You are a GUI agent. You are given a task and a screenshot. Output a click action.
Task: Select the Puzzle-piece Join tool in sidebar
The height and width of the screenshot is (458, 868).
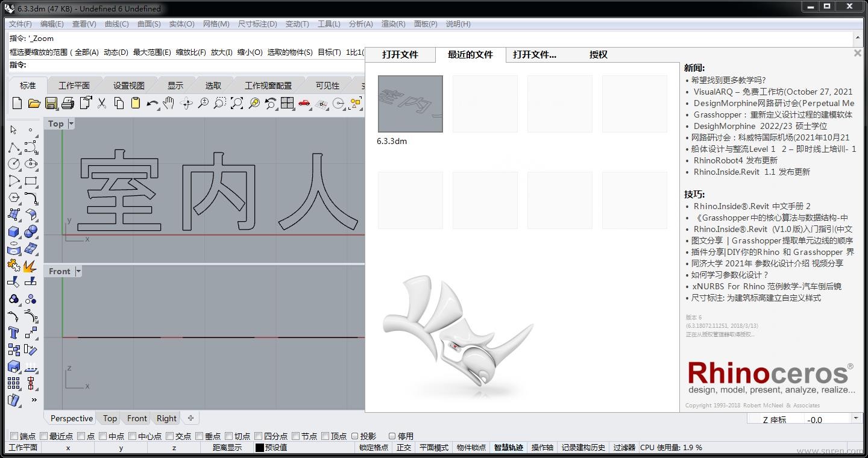(x=14, y=265)
